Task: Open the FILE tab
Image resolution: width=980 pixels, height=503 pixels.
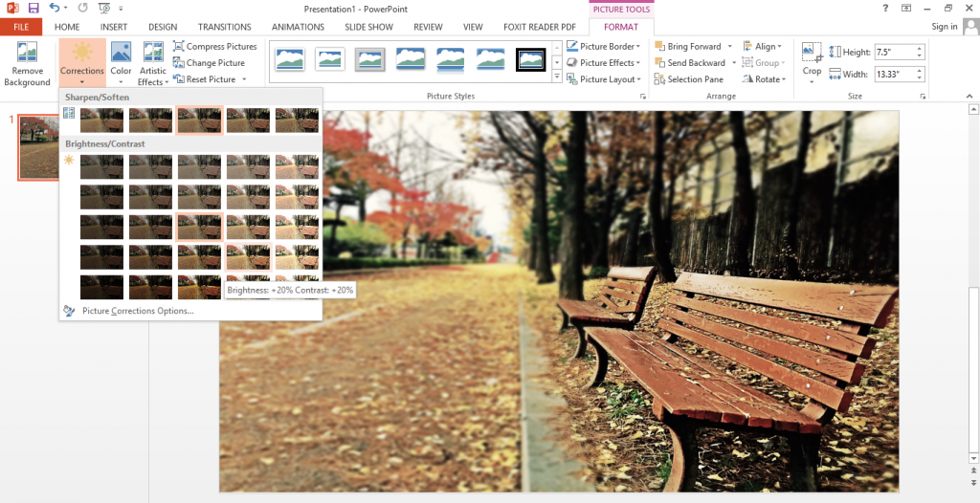Action: tap(21, 27)
